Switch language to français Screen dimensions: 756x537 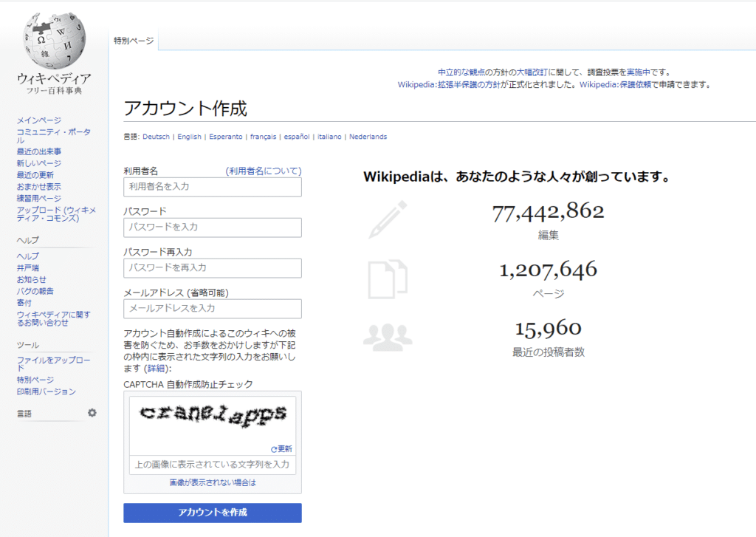pyautogui.click(x=264, y=137)
